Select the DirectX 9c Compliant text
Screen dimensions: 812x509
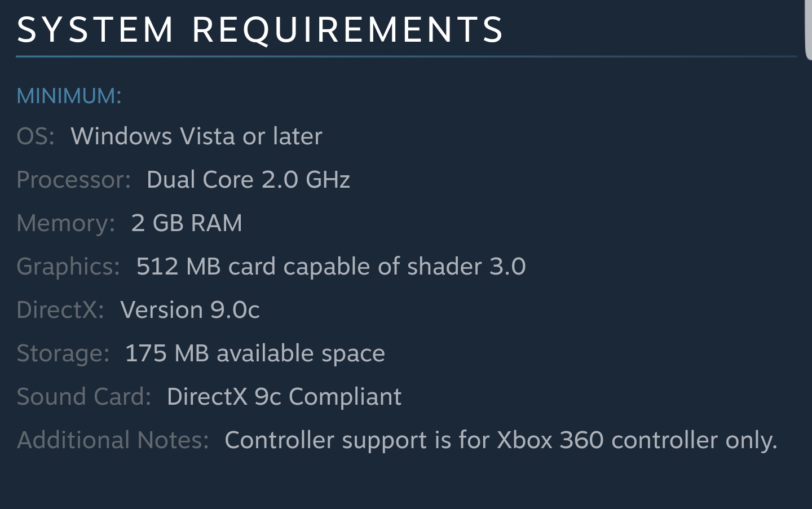284,397
